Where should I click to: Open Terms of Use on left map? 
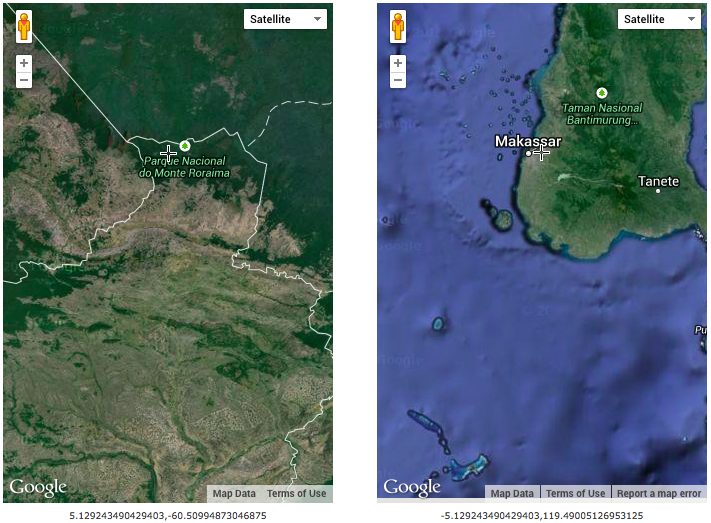(296, 494)
